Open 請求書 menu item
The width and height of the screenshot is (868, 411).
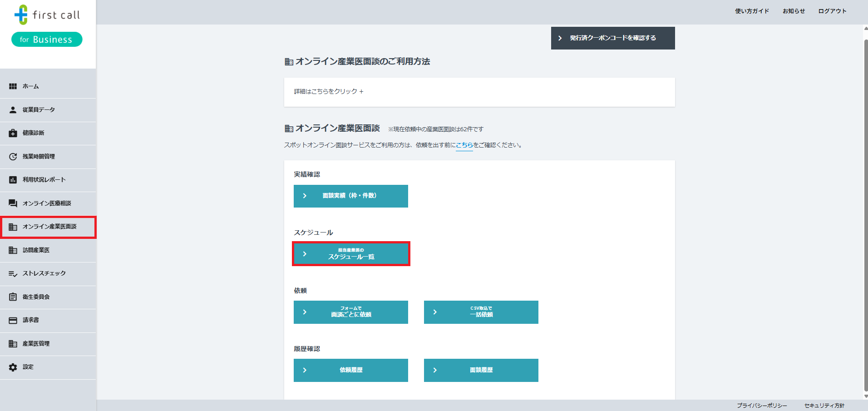pos(48,320)
